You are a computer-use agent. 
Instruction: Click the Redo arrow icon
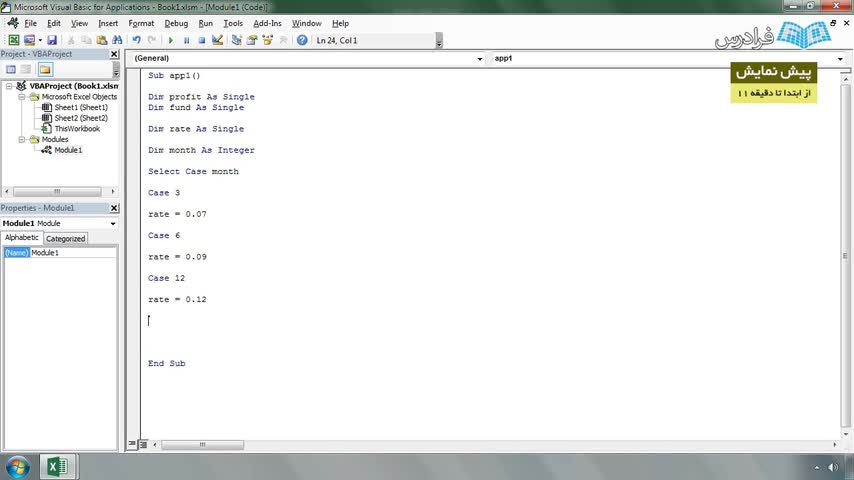coord(152,40)
